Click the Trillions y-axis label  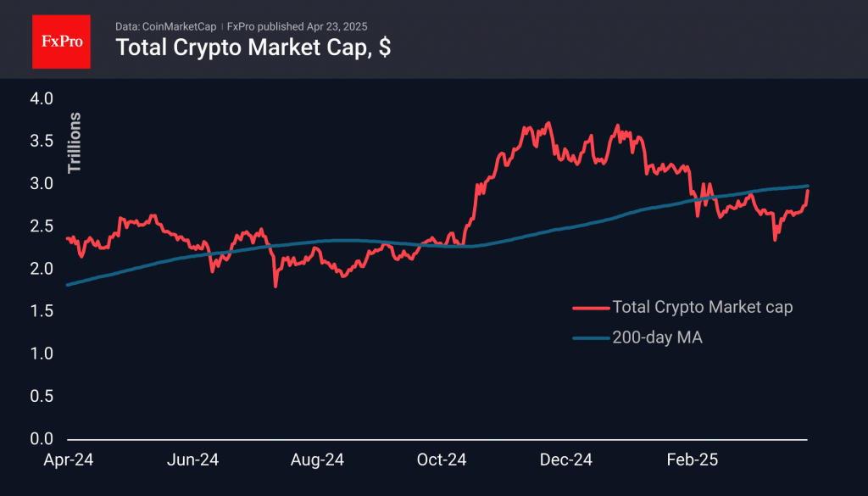(75, 142)
